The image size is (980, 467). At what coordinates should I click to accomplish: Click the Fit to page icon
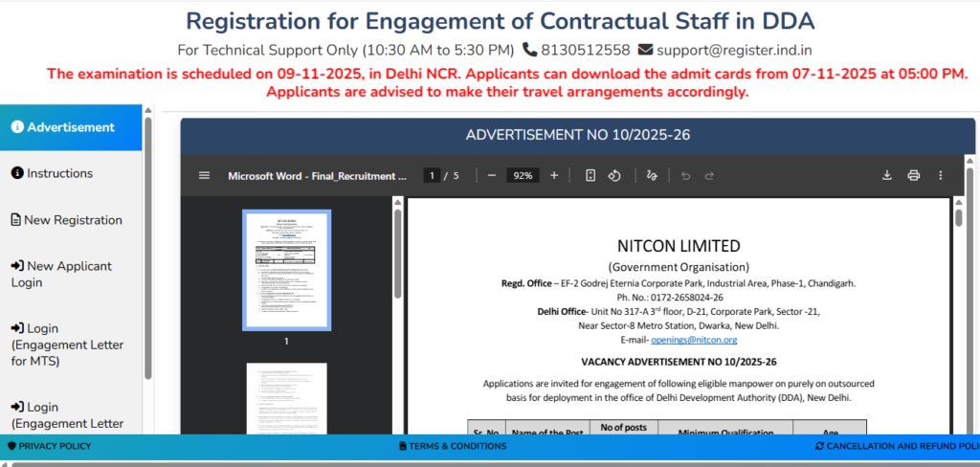(x=590, y=176)
